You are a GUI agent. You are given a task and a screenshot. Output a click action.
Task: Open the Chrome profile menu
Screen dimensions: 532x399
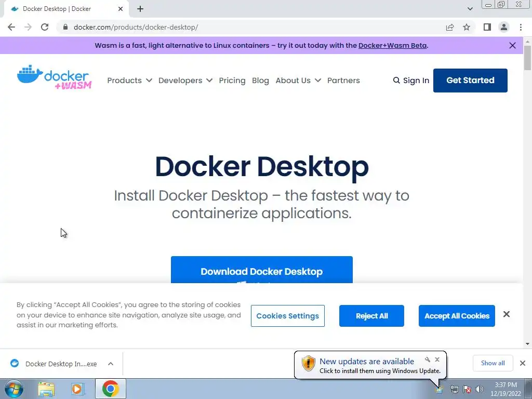pos(504,27)
